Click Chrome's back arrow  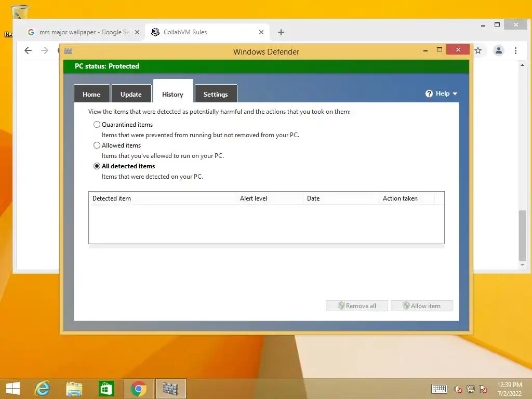(28, 50)
